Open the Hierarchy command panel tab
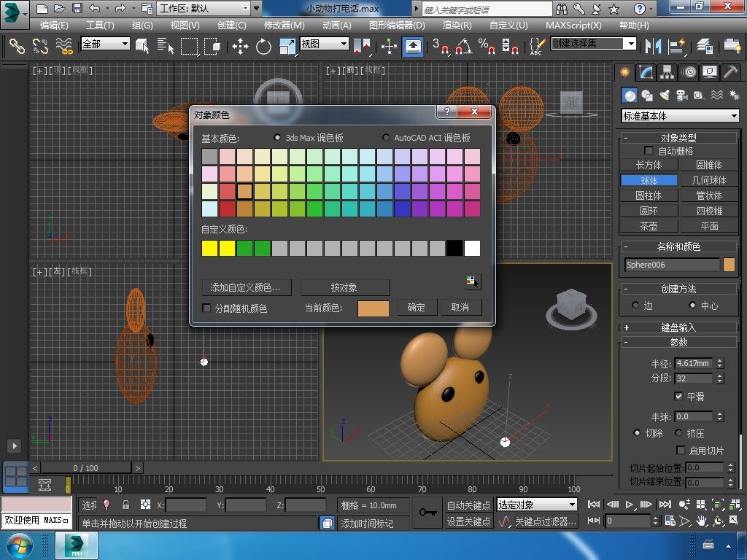747x560 pixels. click(667, 72)
